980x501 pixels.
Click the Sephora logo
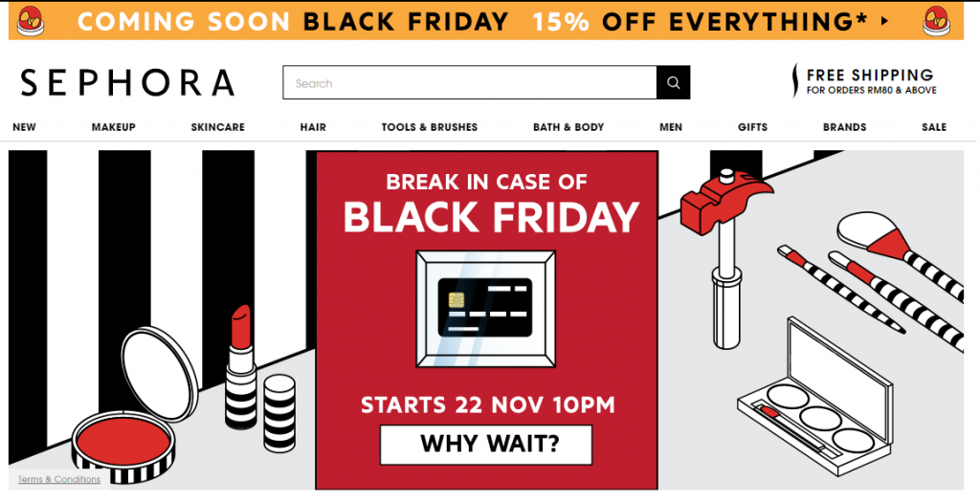click(127, 83)
